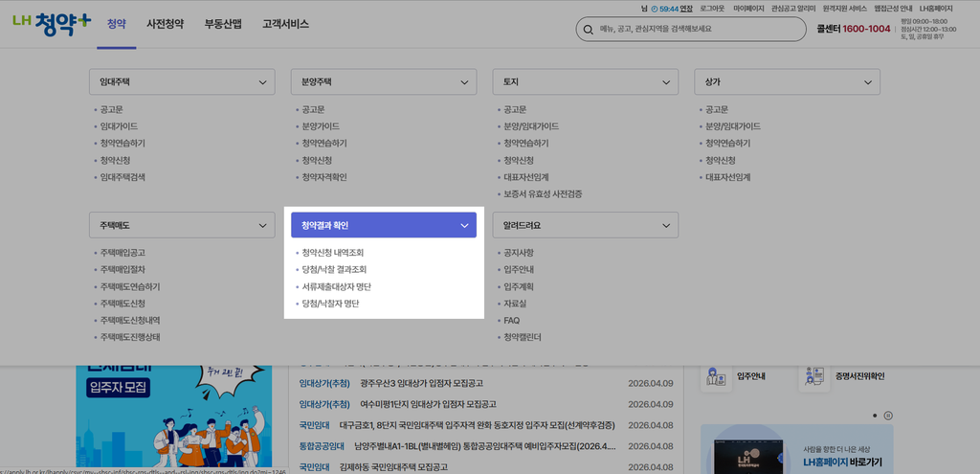Open 주택매입공고 menu item
Image resolution: width=980 pixels, height=474 pixels.
click(122, 253)
